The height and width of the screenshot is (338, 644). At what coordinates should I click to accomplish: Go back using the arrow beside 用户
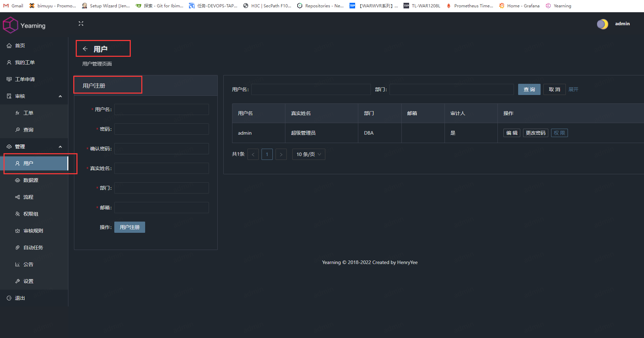[x=85, y=49]
